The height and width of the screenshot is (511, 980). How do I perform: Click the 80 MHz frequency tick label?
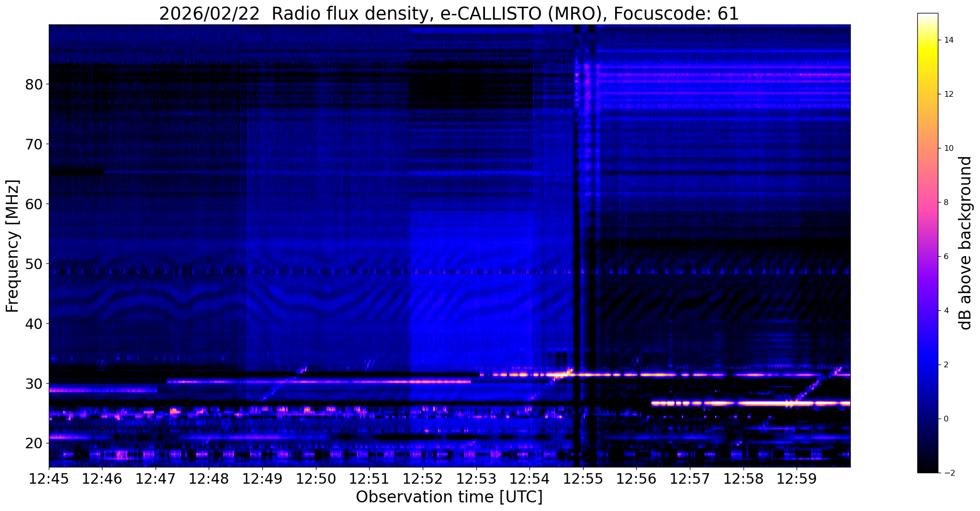point(34,84)
